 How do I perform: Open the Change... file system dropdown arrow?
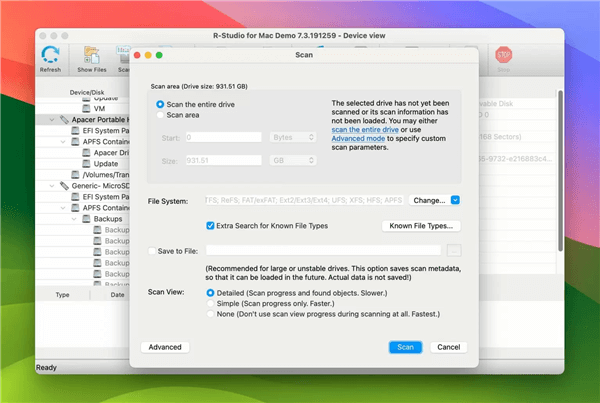(455, 200)
